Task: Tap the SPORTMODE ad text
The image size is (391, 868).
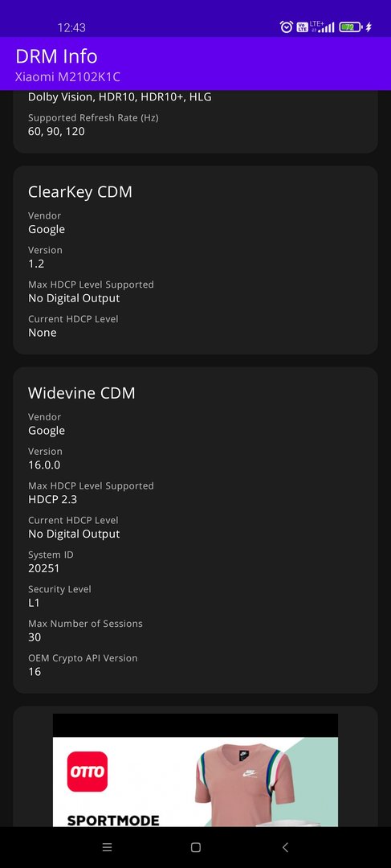Action: coord(113,820)
